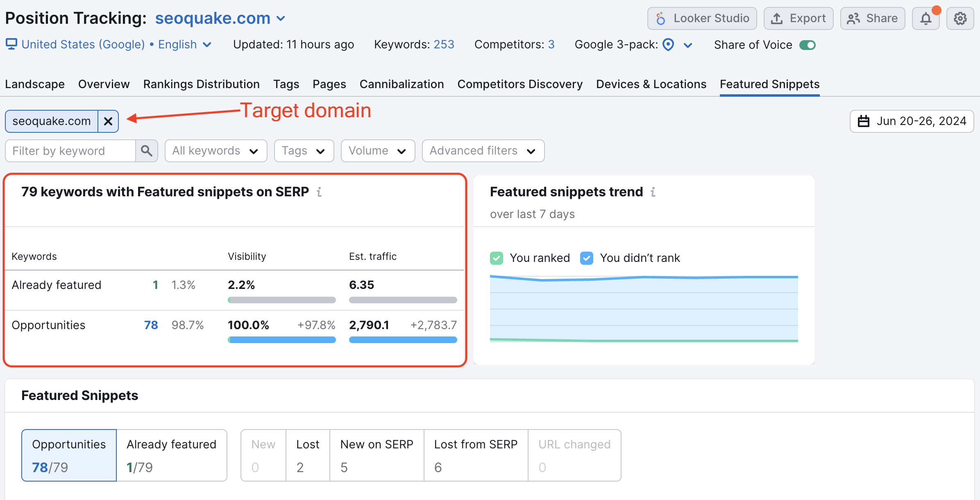
Task: Go to the Tags tab
Action: [x=286, y=84]
